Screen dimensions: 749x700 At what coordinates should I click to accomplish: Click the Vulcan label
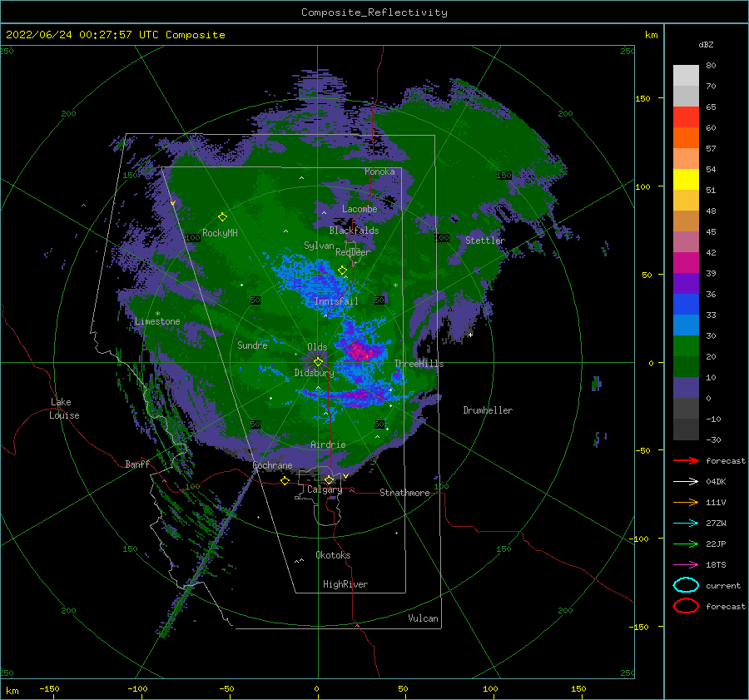[x=423, y=618]
